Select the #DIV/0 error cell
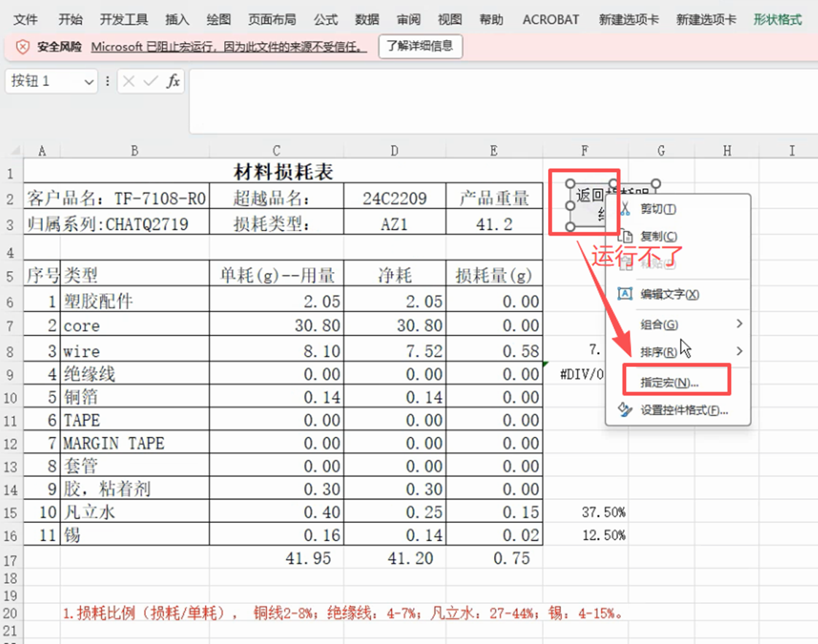Viewport: 818px width, 644px height. click(583, 374)
